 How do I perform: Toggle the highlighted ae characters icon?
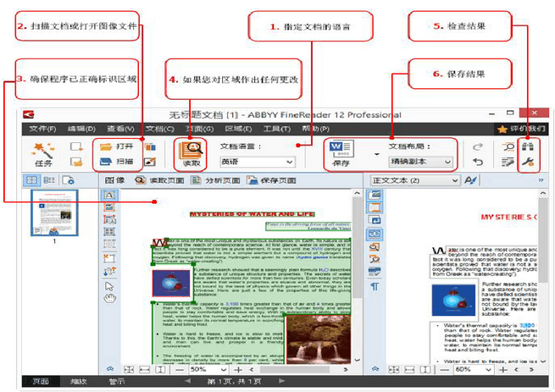pyautogui.click(x=375, y=235)
